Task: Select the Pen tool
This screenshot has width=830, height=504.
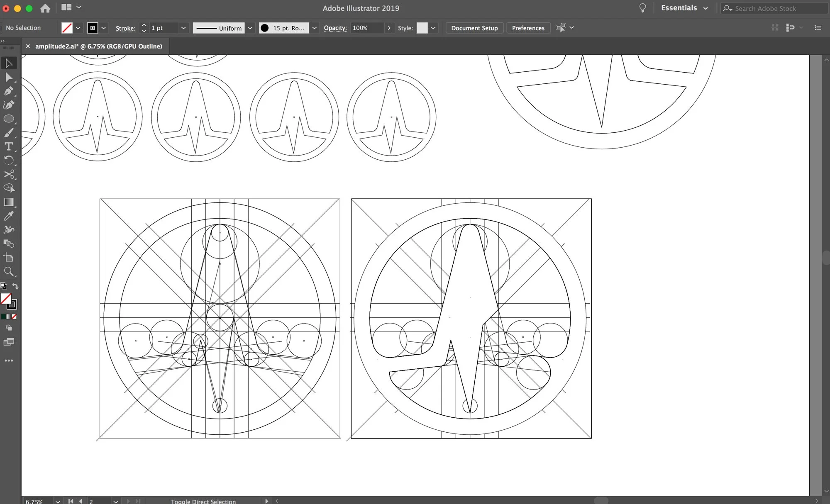Action: click(9, 91)
